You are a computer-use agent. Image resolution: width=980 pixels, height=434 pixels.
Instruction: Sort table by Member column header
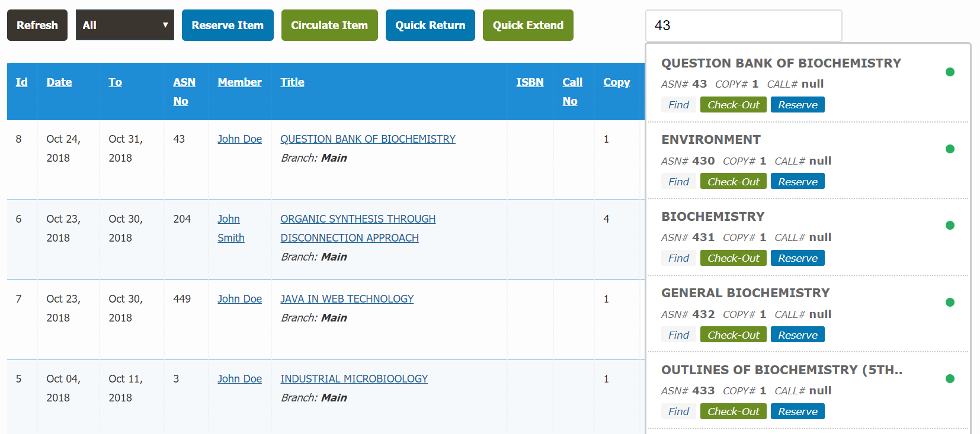[x=239, y=82]
